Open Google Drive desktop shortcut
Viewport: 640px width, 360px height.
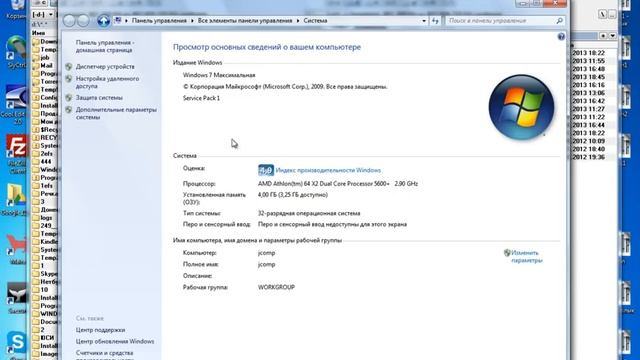[x=16, y=200]
